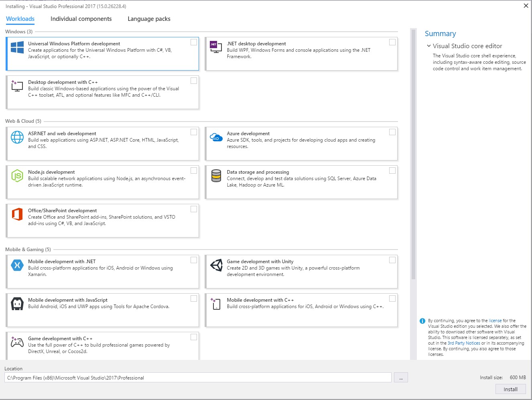Screen dimensions: 532x400
Task: Click the Xamarin mobile development icon
Action: 17,265
